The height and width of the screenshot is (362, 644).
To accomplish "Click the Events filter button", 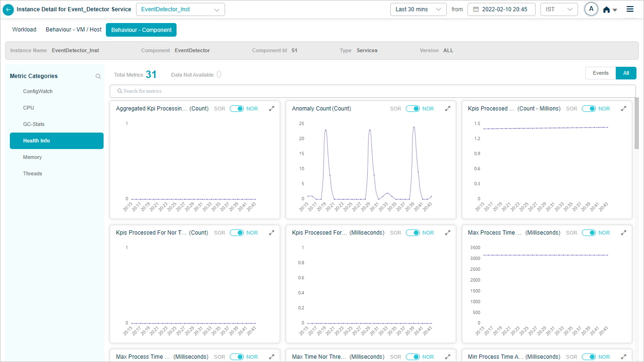I will [x=600, y=73].
